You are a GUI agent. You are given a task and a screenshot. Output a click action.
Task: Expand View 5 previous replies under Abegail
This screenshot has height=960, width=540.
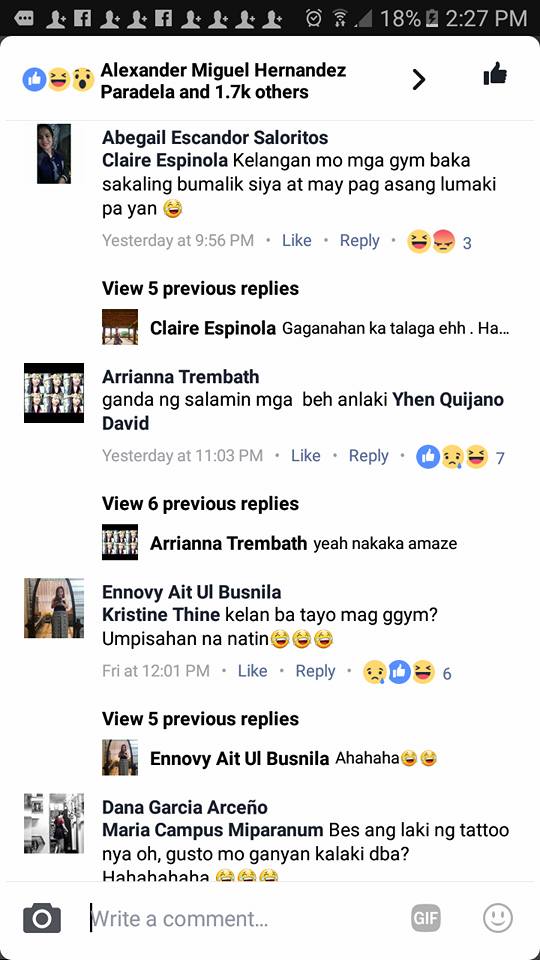[x=200, y=288]
